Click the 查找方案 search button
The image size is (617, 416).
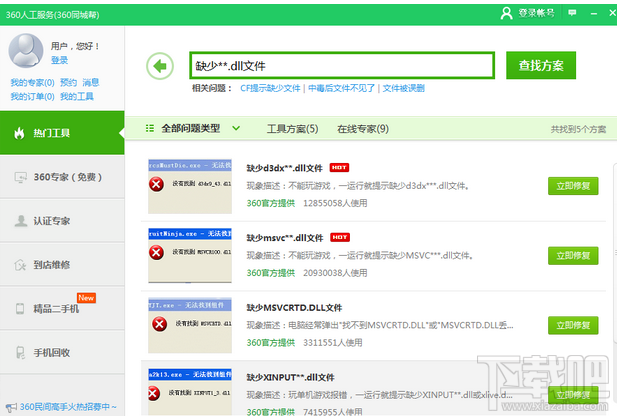click(541, 65)
